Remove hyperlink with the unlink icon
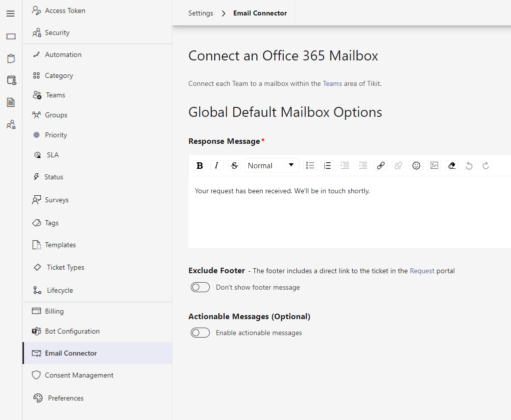This screenshot has width=511, height=420. pos(398,165)
